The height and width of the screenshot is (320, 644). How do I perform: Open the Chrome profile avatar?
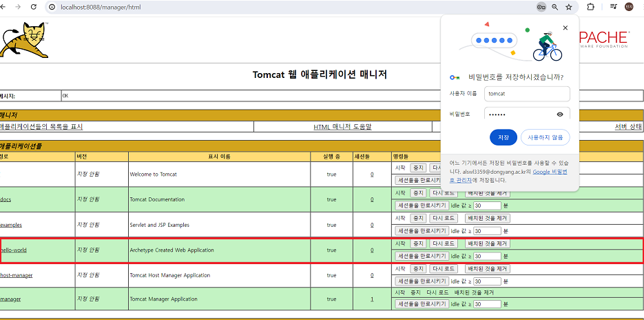coord(629,7)
